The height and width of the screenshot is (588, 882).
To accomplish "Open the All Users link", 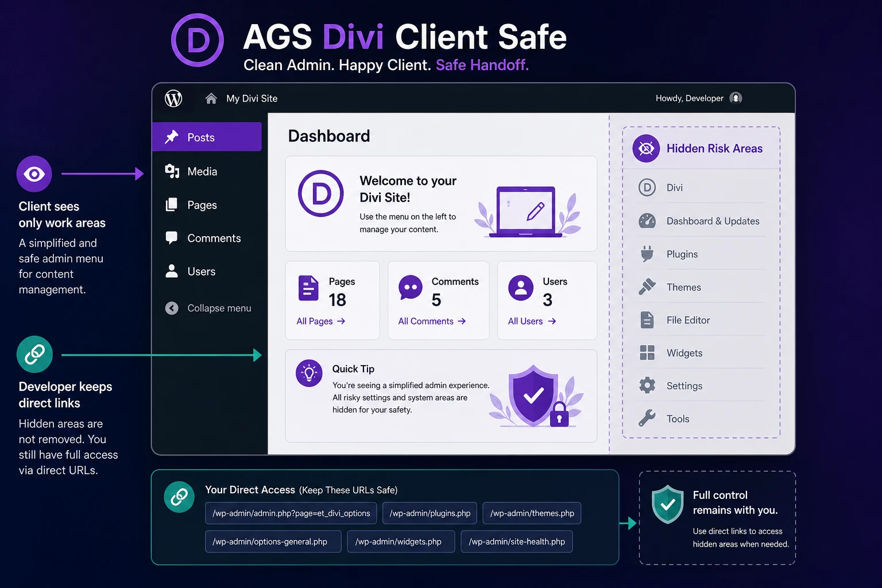I will click(532, 321).
